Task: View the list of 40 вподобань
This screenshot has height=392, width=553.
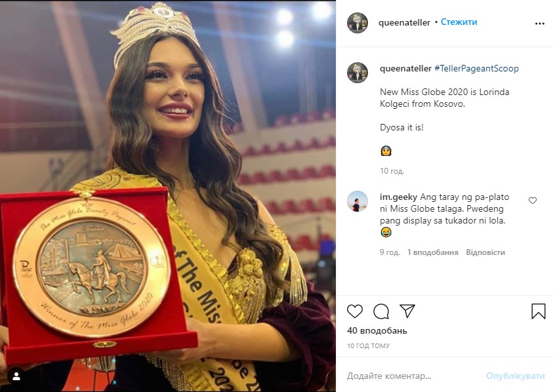Action: tap(377, 330)
